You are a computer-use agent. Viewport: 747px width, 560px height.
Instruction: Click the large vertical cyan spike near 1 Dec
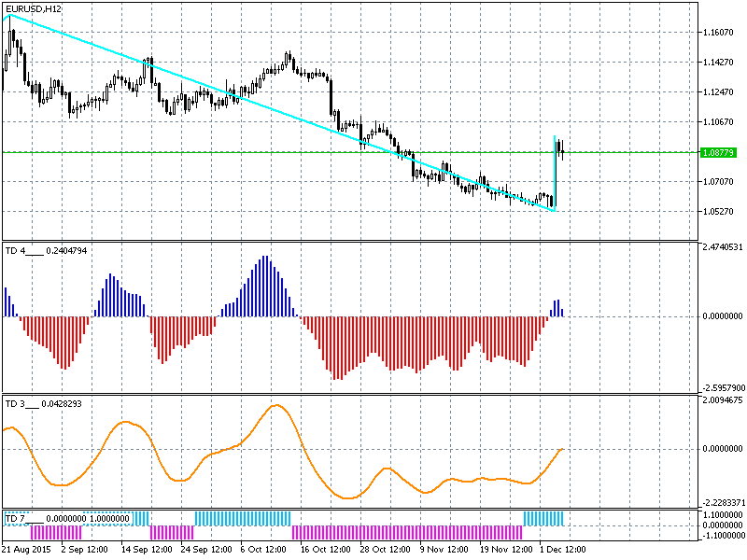click(556, 177)
